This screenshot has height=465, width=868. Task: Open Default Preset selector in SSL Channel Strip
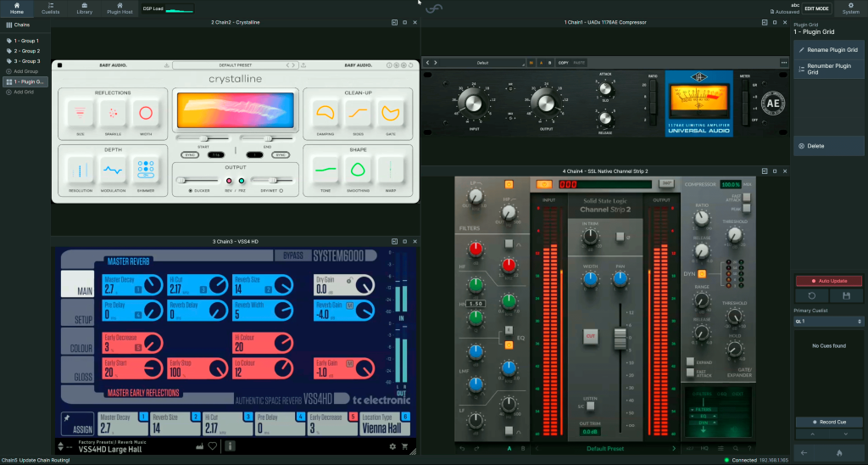[x=605, y=448]
